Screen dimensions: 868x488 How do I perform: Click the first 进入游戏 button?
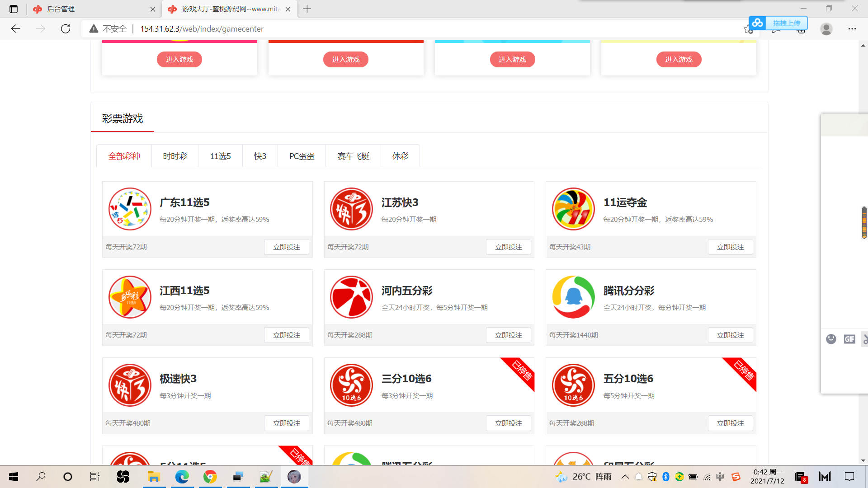[179, 59]
